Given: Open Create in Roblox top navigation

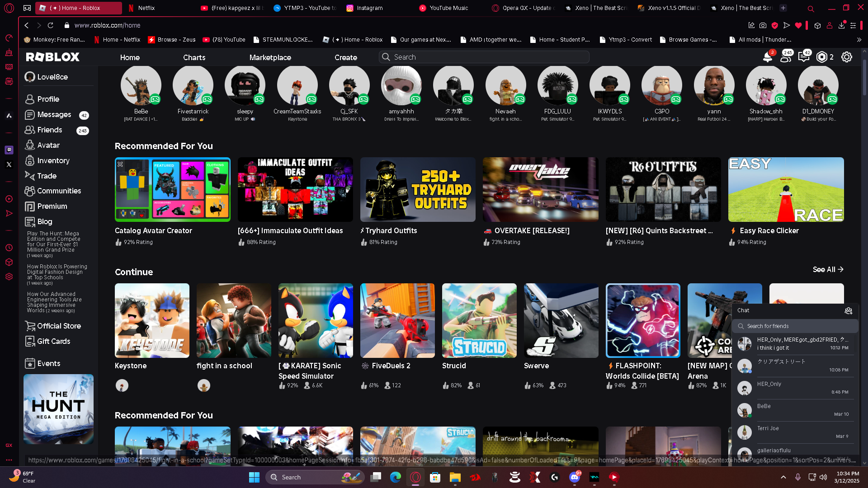Looking at the screenshot, I should (x=346, y=57).
